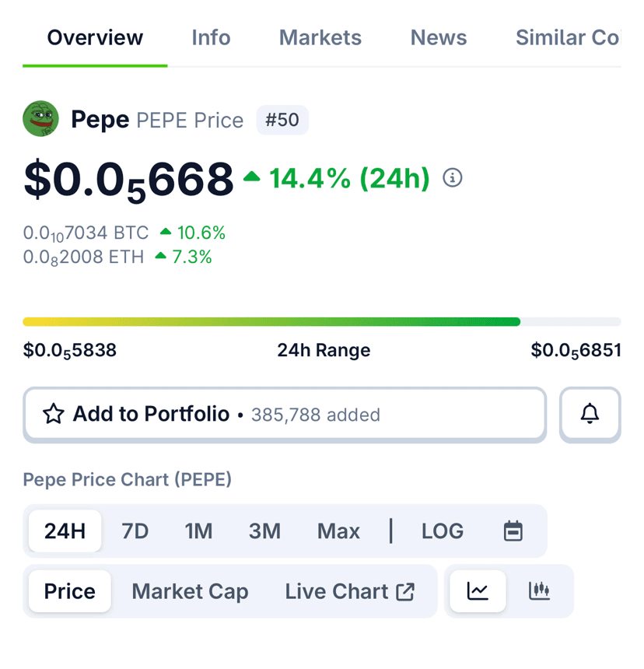Select the 24H time range

(x=65, y=531)
